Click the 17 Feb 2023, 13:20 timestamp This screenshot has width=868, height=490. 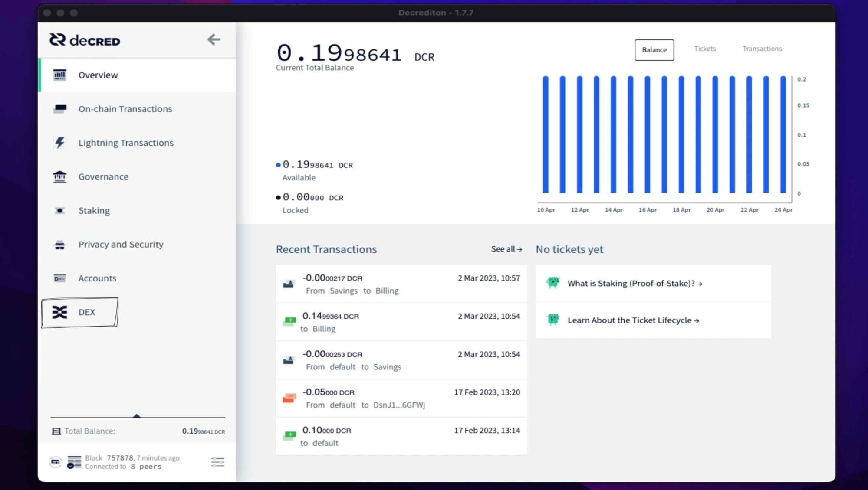pos(487,392)
